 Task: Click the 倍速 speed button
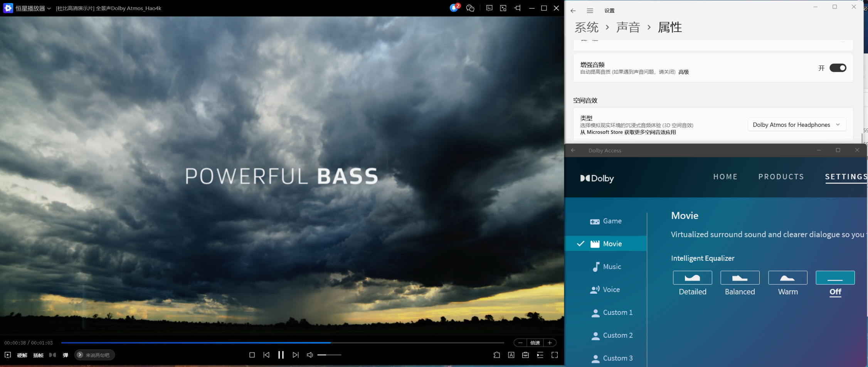click(535, 343)
